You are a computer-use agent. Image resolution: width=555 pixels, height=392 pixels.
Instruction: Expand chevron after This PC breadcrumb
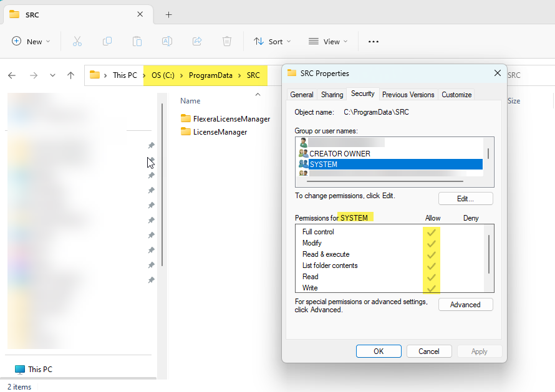[144, 75]
